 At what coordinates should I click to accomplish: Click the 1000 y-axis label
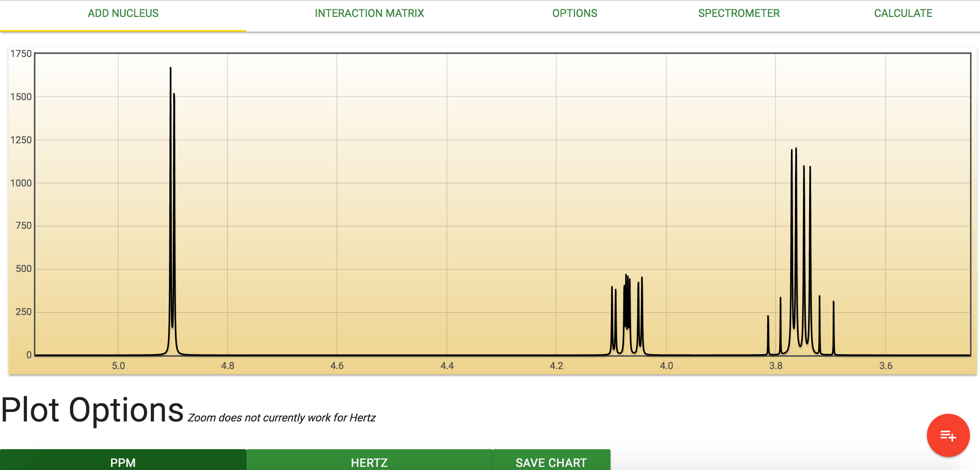pos(21,183)
